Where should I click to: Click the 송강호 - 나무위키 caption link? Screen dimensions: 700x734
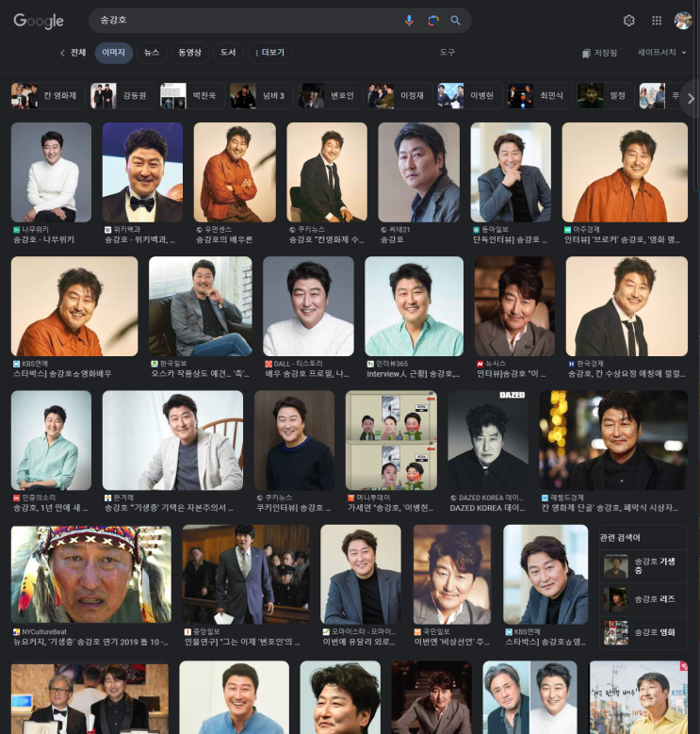(43, 239)
